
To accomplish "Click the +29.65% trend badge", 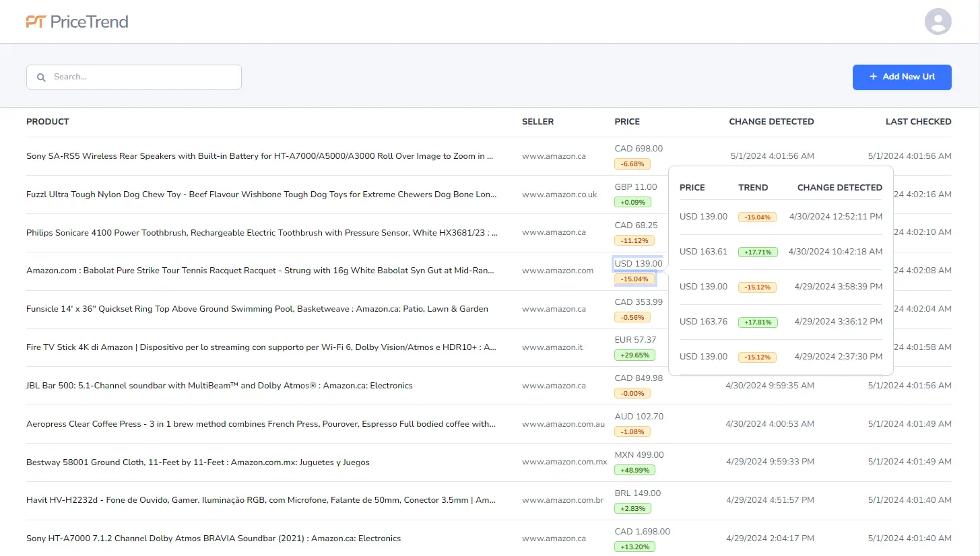I will 634,355.
